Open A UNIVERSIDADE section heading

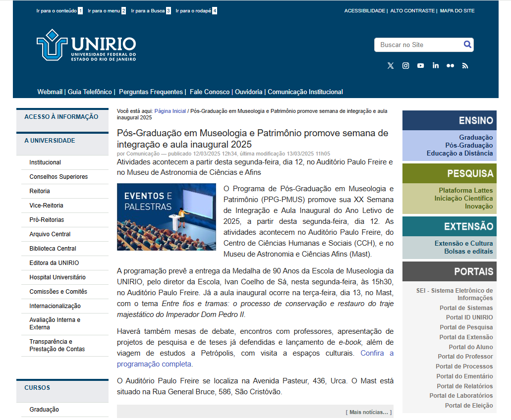pyautogui.click(x=50, y=140)
